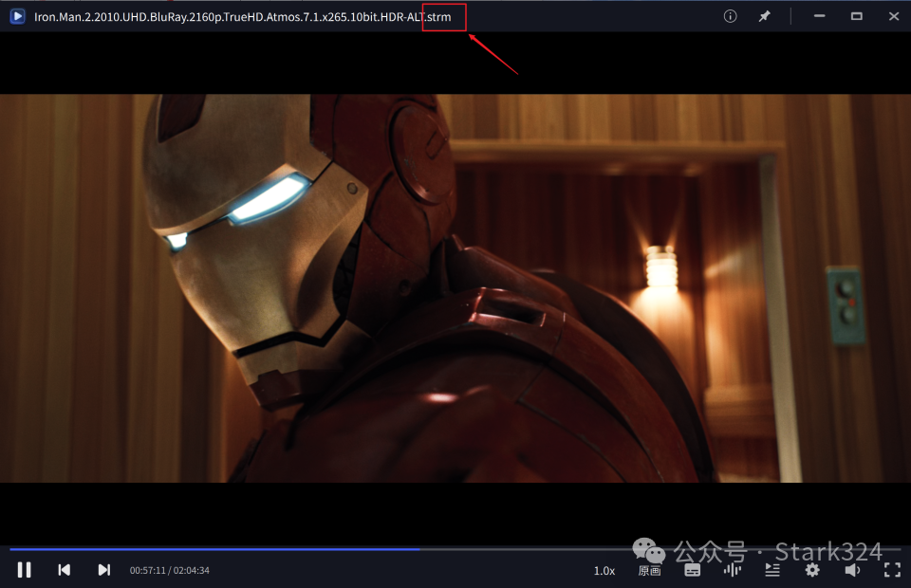This screenshot has height=588, width=911.
Task: Show the playlist panel
Action: pyautogui.click(x=772, y=570)
